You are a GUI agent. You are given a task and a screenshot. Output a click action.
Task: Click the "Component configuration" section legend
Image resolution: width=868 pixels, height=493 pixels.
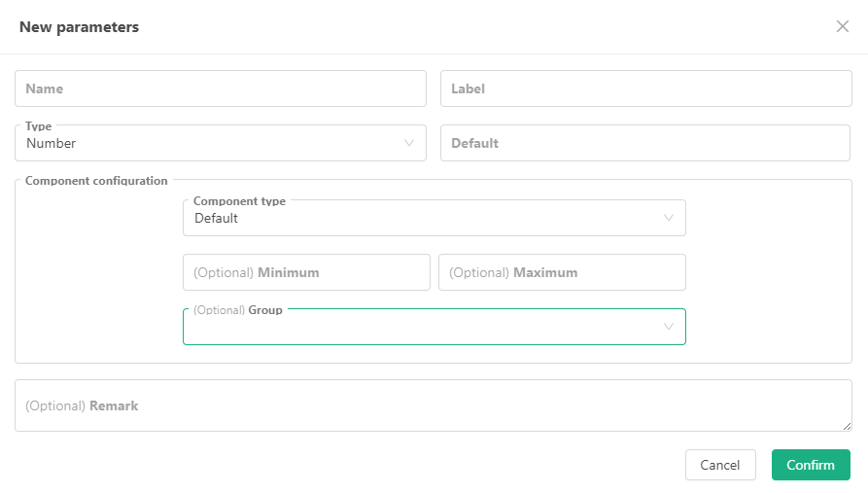click(x=96, y=181)
